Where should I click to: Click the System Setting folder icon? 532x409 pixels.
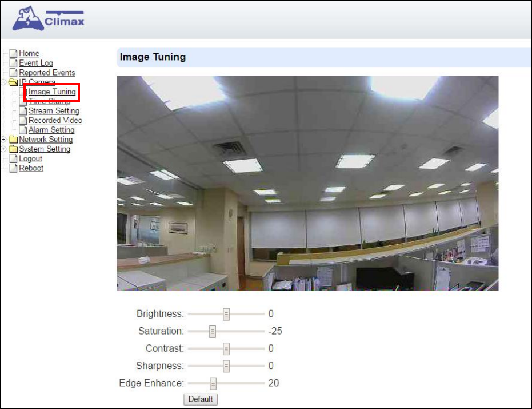(x=13, y=149)
